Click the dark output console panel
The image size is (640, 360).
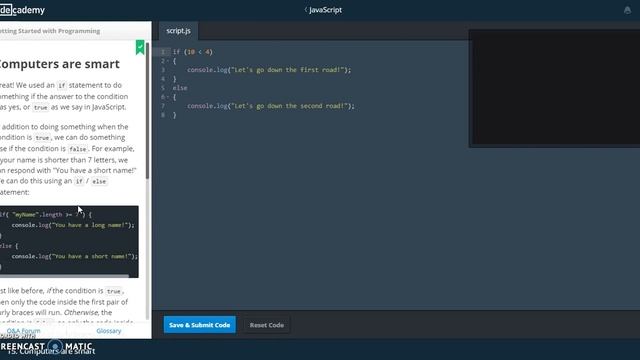coord(555,87)
